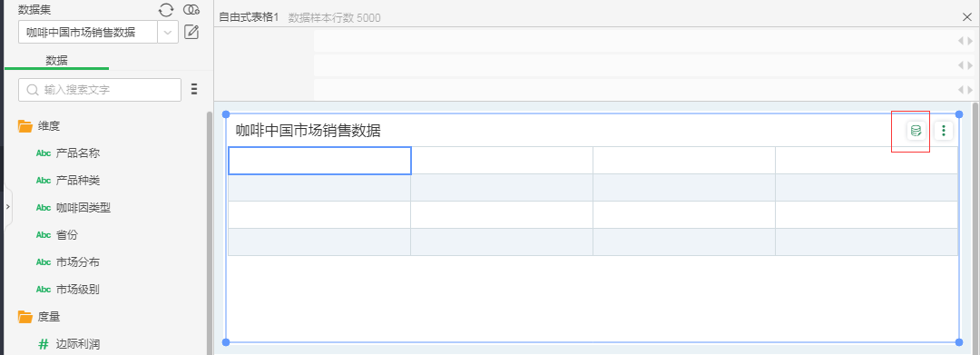
Task: Click the field list vertical scrollbar
Action: [x=210, y=232]
